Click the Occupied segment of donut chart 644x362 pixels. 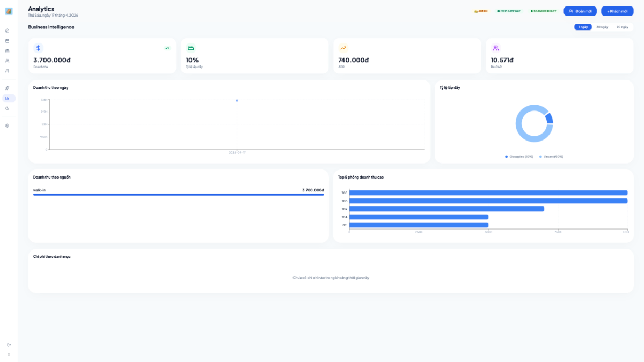(x=548, y=118)
